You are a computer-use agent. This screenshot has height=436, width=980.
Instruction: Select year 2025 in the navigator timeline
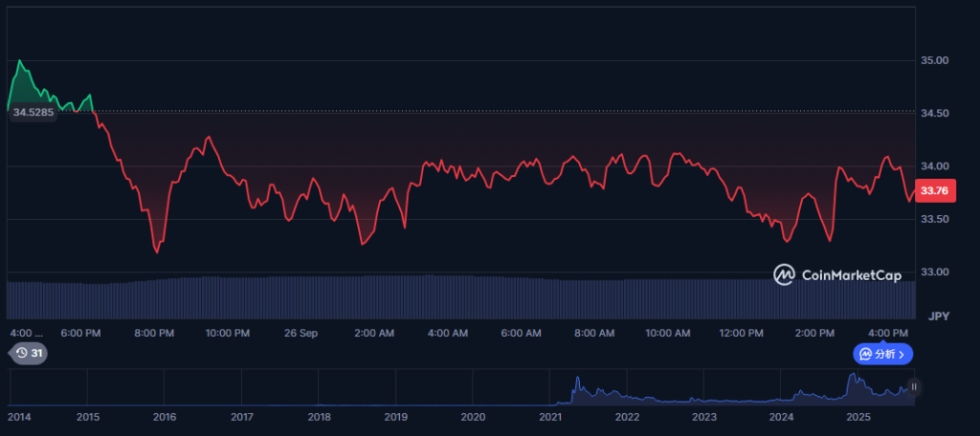pyautogui.click(x=857, y=417)
